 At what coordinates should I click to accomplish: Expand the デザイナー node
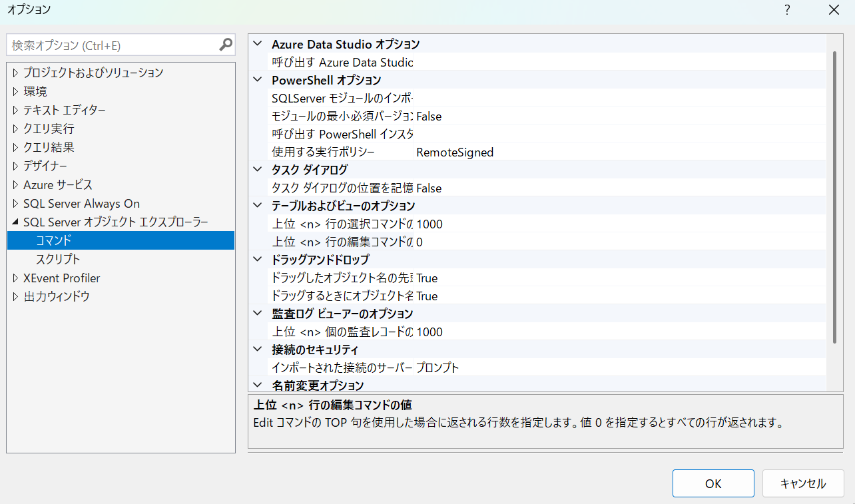(x=16, y=166)
